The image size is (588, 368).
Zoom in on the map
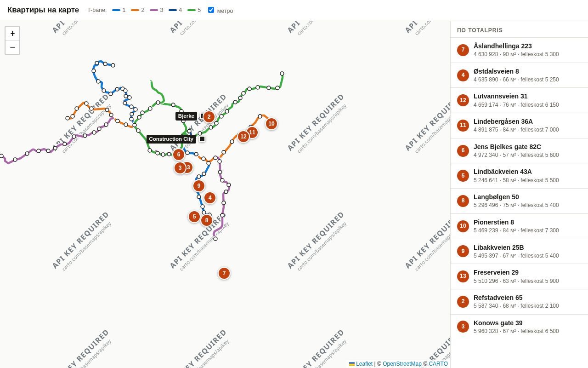(12, 34)
